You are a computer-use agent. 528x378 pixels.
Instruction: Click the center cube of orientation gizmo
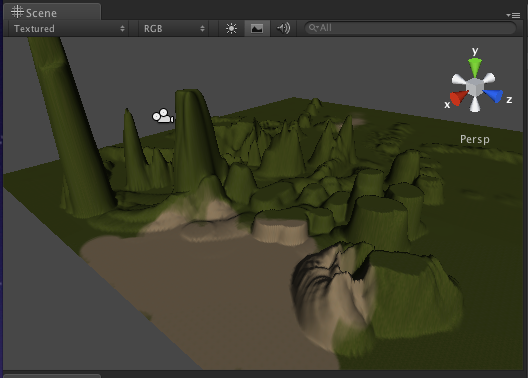(x=474, y=88)
